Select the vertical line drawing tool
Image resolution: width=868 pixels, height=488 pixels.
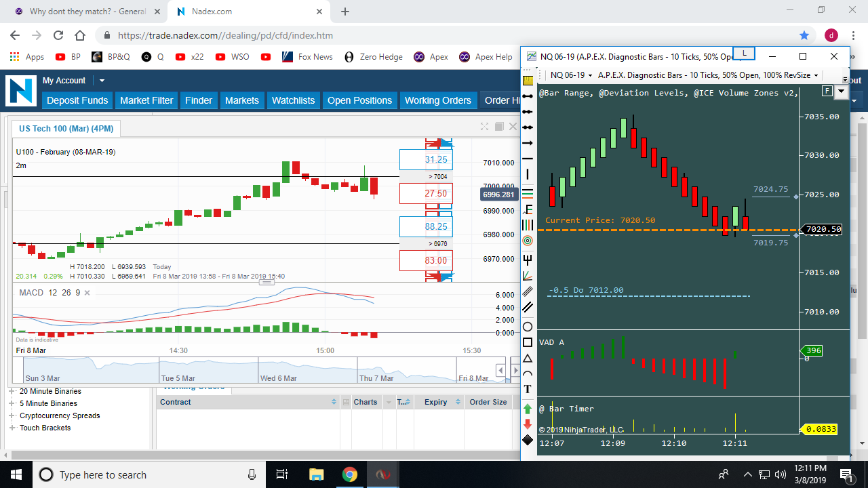coord(528,175)
